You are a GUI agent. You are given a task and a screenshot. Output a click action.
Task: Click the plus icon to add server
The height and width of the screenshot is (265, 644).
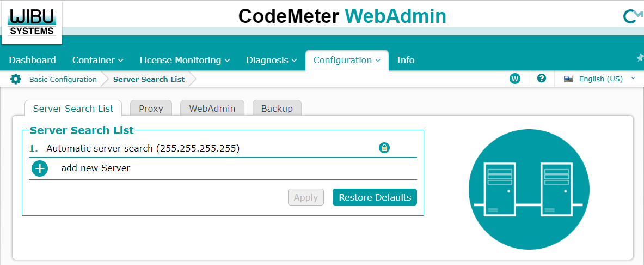coord(40,168)
